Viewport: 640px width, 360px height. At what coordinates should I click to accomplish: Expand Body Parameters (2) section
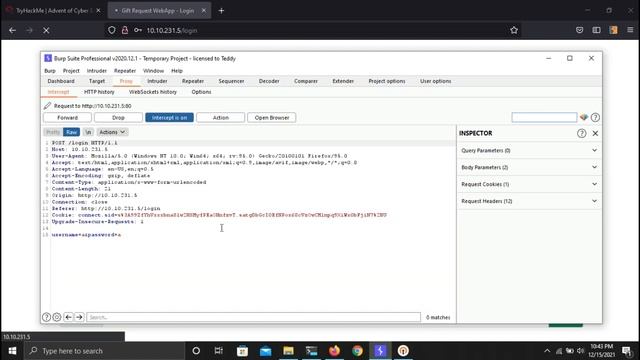(529, 167)
